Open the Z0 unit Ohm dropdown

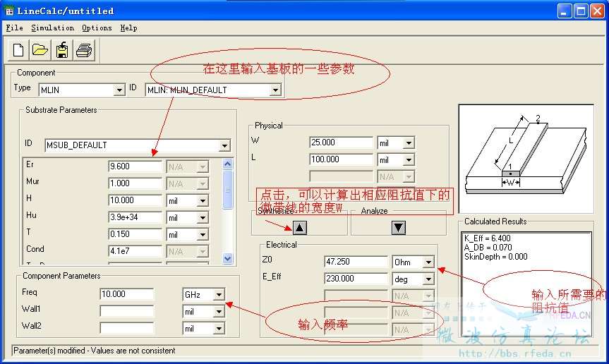[428, 262]
